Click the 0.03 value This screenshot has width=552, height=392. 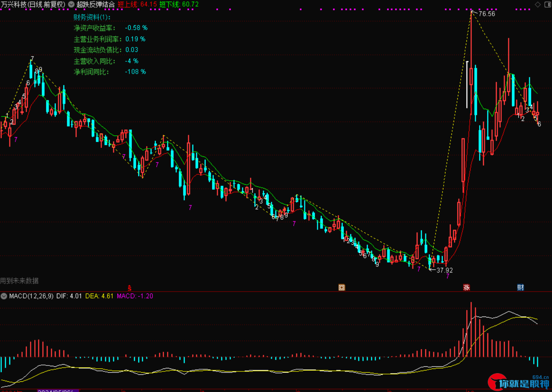coord(132,50)
